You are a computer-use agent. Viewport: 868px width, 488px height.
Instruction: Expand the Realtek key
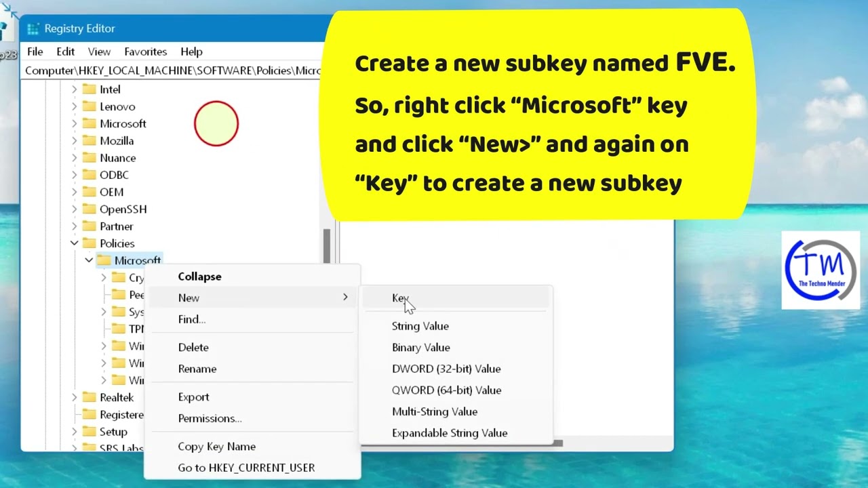[74, 397]
